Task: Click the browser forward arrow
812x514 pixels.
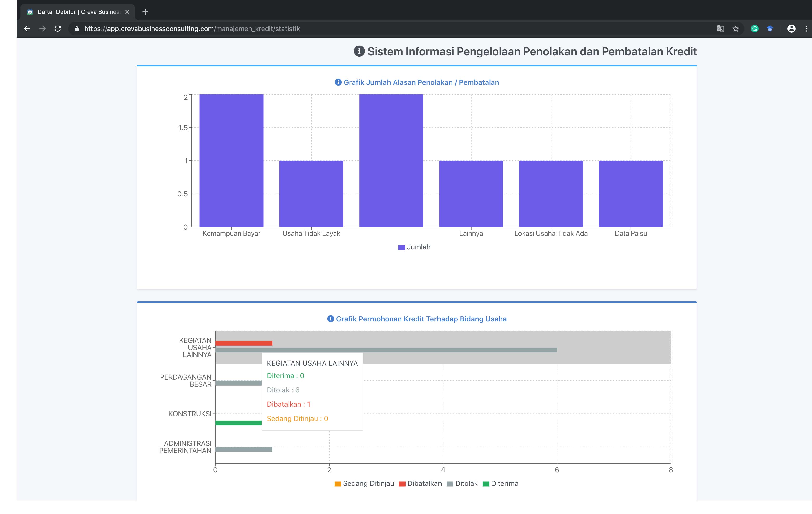Action: (42, 29)
